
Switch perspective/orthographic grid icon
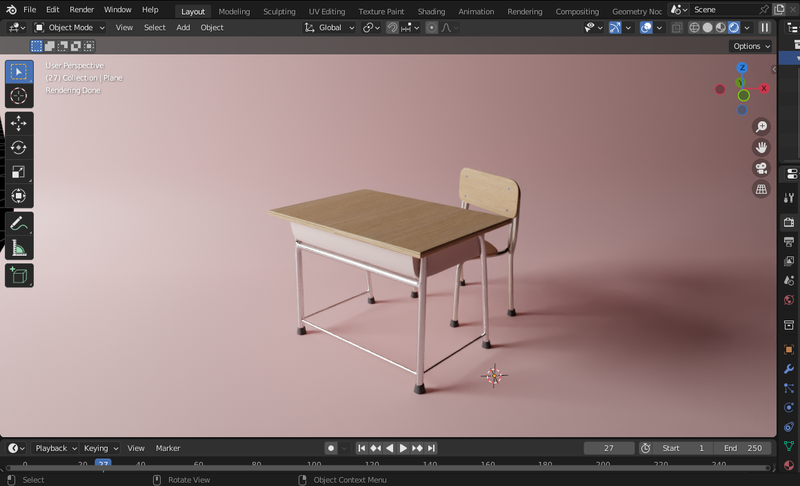coord(761,189)
